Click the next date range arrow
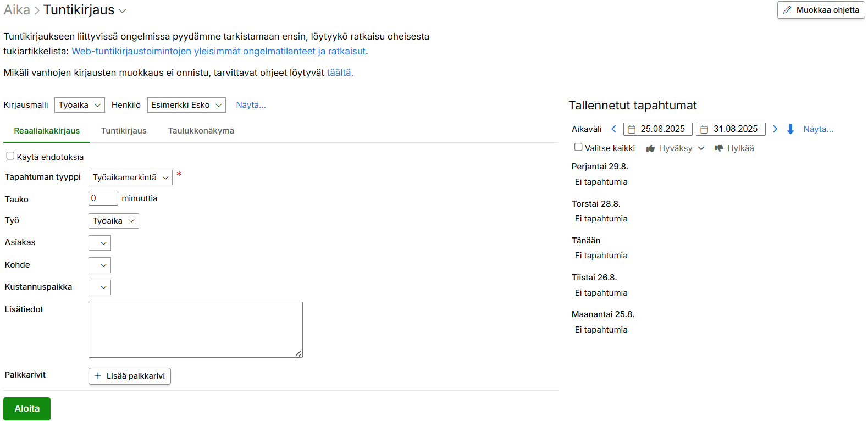The width and height of the screenshot is (868, 421). coord(775,129)
